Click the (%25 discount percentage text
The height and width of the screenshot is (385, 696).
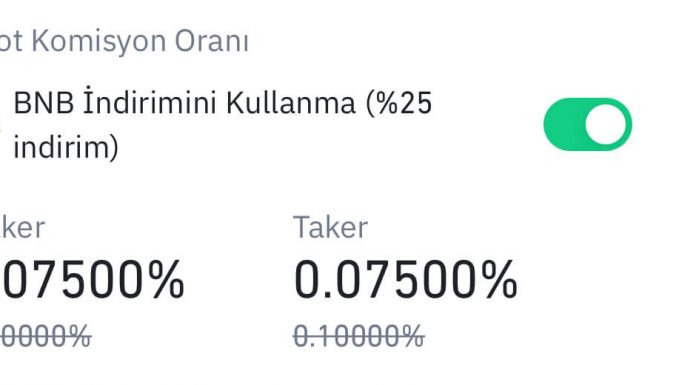(x=399, y=103)
